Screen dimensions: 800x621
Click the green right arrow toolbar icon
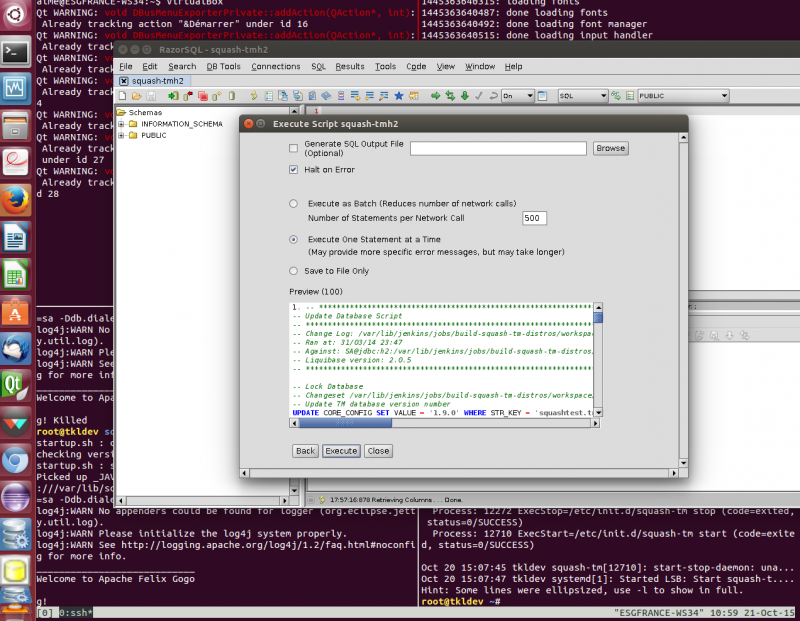[435, 96]
